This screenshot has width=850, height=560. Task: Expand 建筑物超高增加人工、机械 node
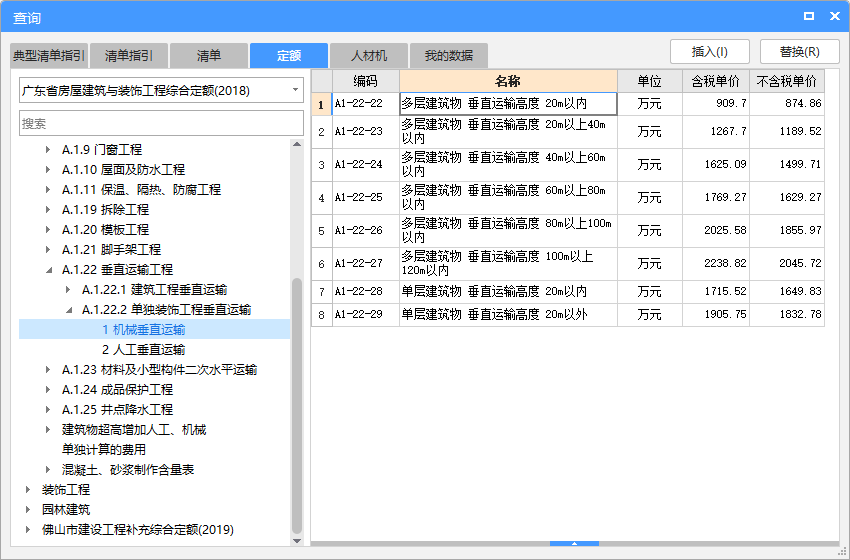[x=48, y=430]
